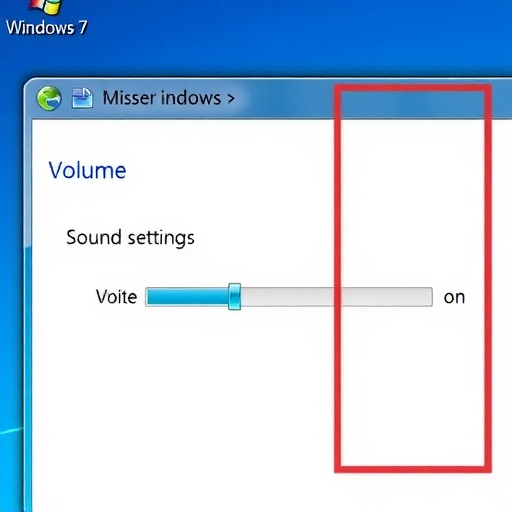Viewport: 512px width, 512px height.
Task: Click the blue document icon beside breadcrumb
Action: point(82,98)
